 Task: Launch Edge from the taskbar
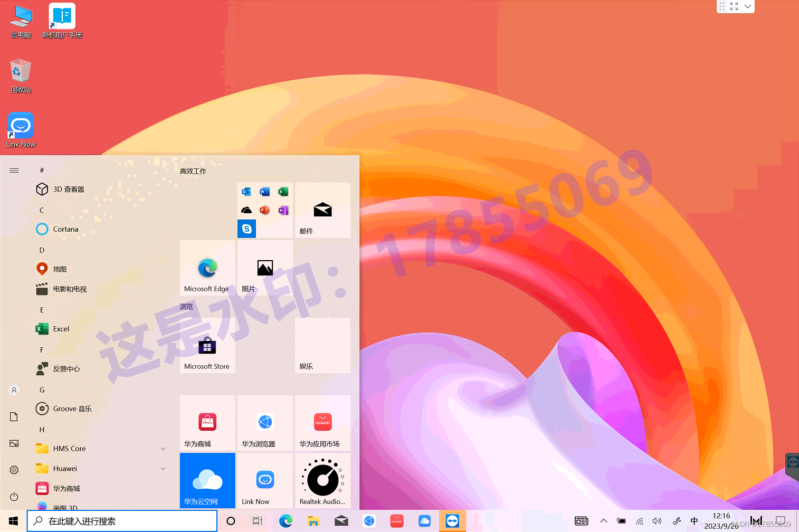pos(286,521)
